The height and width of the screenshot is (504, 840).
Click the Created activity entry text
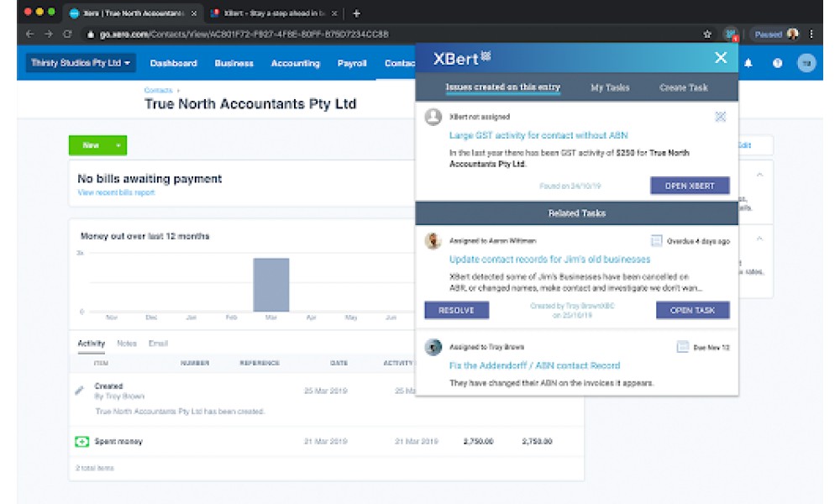point(108,386)
